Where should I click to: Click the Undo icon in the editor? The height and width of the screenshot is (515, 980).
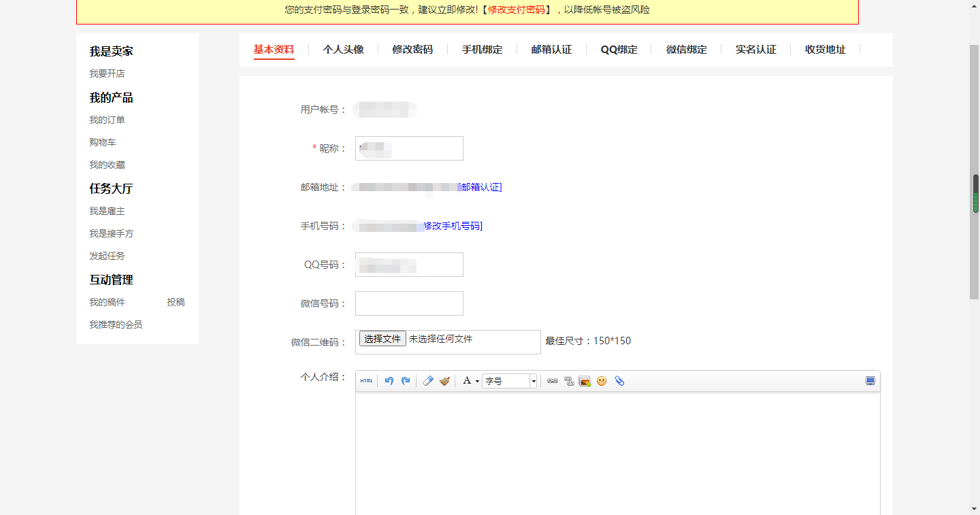[x=389, y=381]
